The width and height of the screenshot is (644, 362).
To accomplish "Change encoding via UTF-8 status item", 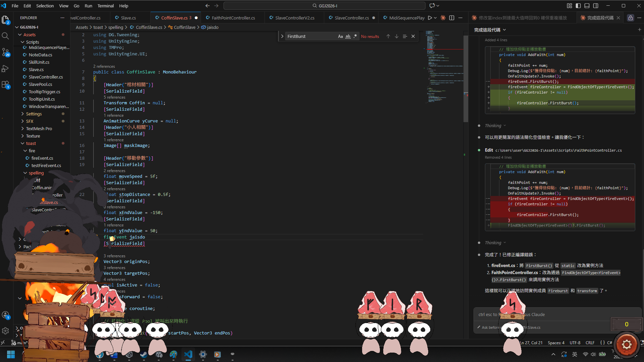I will click(575, 343).
